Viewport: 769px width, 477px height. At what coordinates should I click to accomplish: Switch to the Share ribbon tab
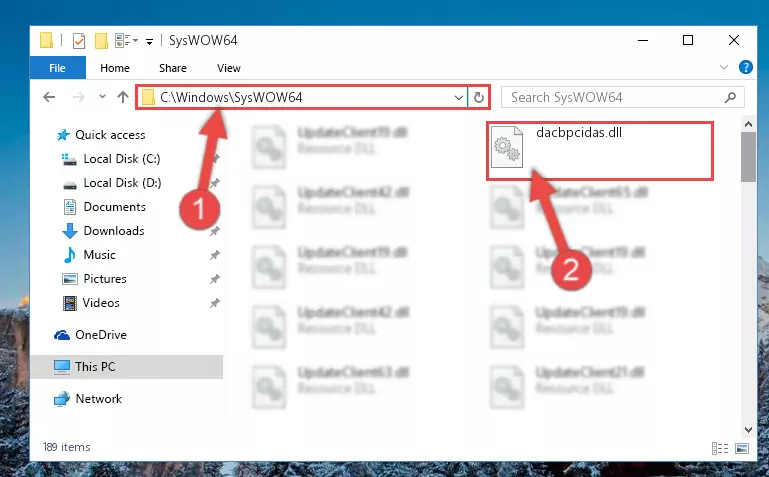[x=173, y=68]
